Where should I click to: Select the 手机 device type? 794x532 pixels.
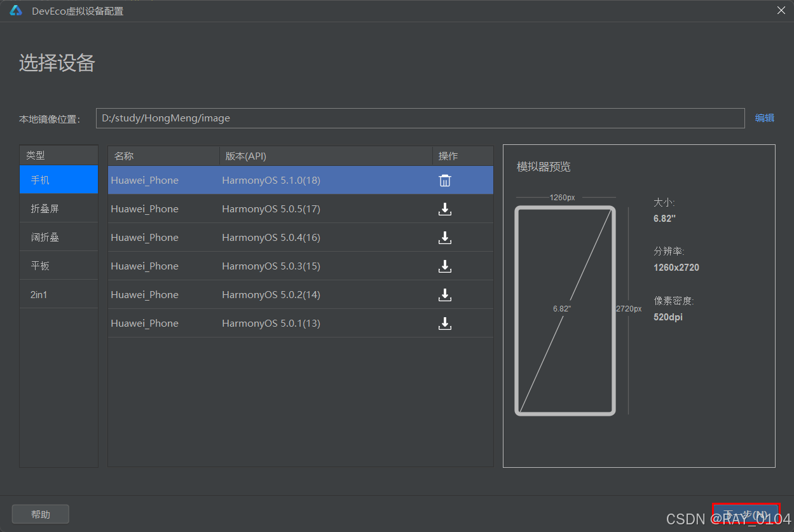coord(59,180)
